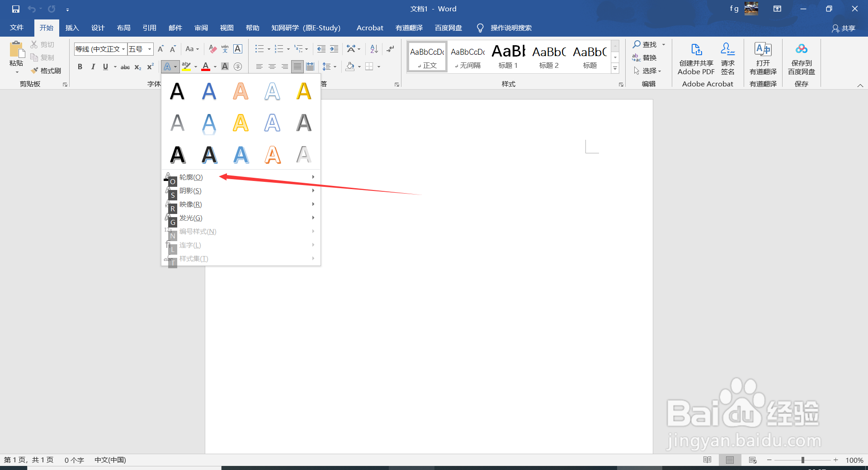868x470 pixels.
Task: Click the Format Painter brush
Action: (x=34, y=71)
